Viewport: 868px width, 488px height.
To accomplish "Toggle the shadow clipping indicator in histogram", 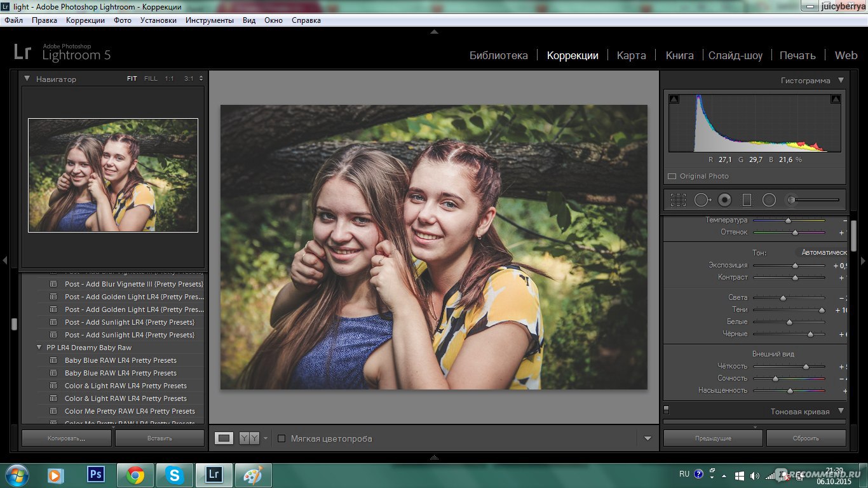I will (674, 99).
